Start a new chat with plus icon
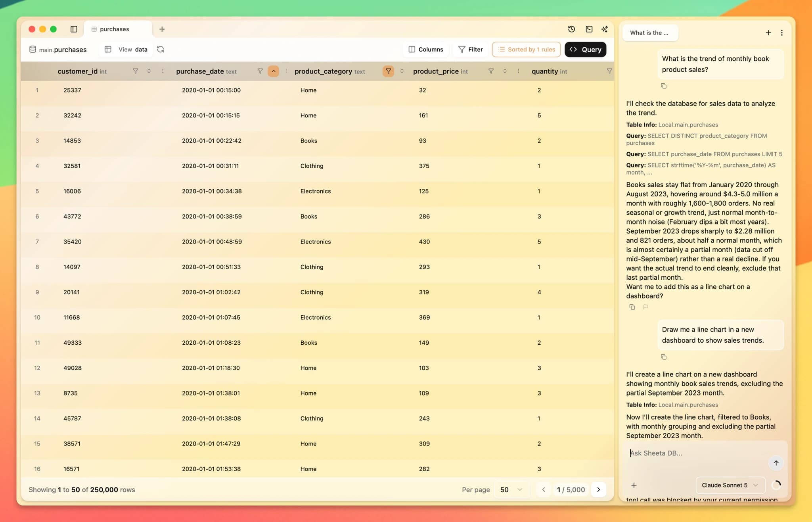 pyautogui.click(x=768, y=33)
